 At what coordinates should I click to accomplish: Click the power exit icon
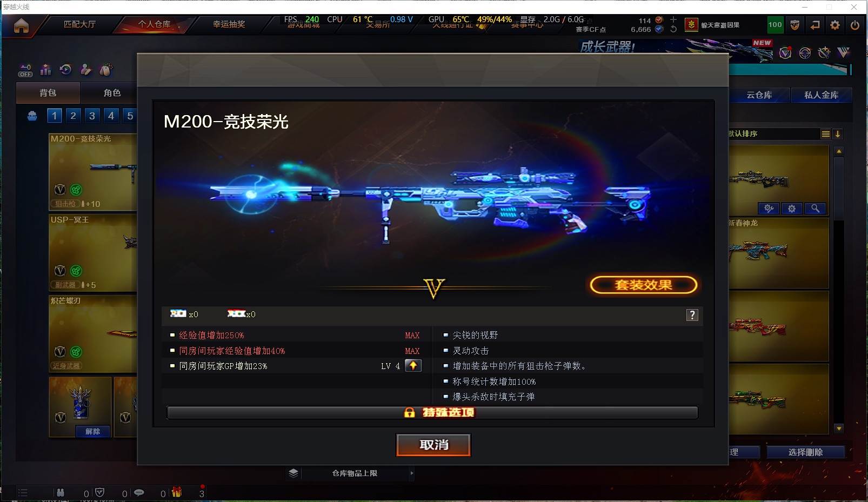[855, 25]
